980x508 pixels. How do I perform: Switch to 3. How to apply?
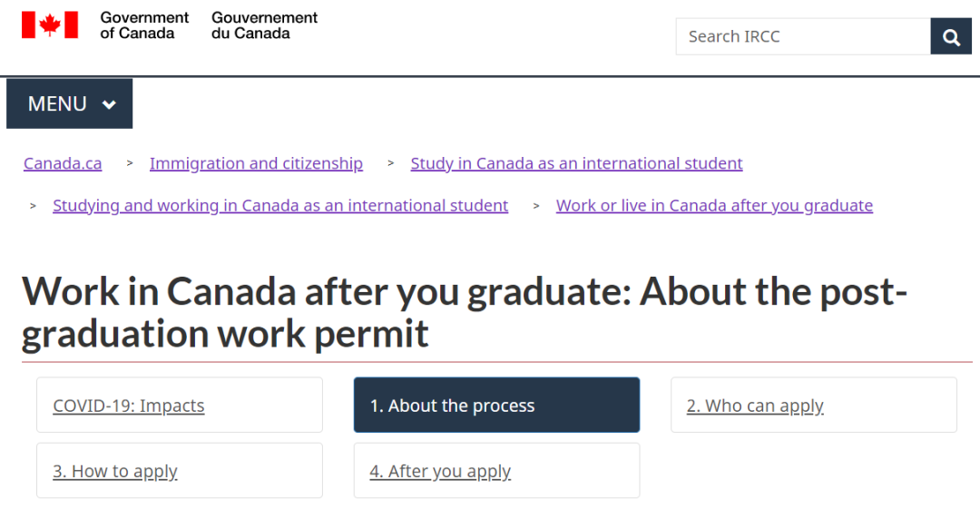(115, 471)
